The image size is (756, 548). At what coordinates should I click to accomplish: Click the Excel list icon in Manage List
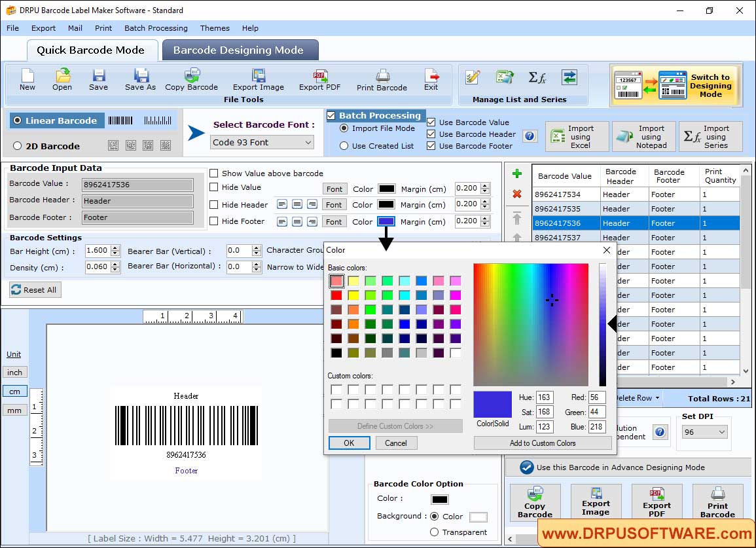(505, 77)
